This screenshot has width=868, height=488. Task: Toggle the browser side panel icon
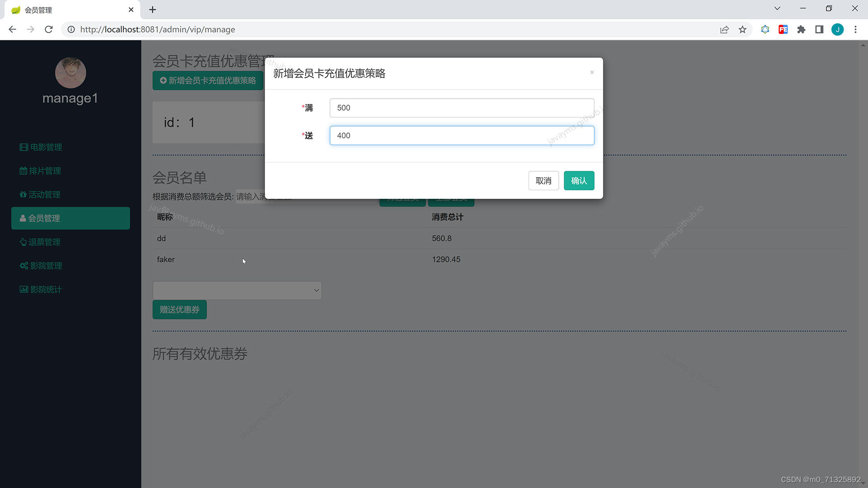pyautogui.click(x=819, y=29)
